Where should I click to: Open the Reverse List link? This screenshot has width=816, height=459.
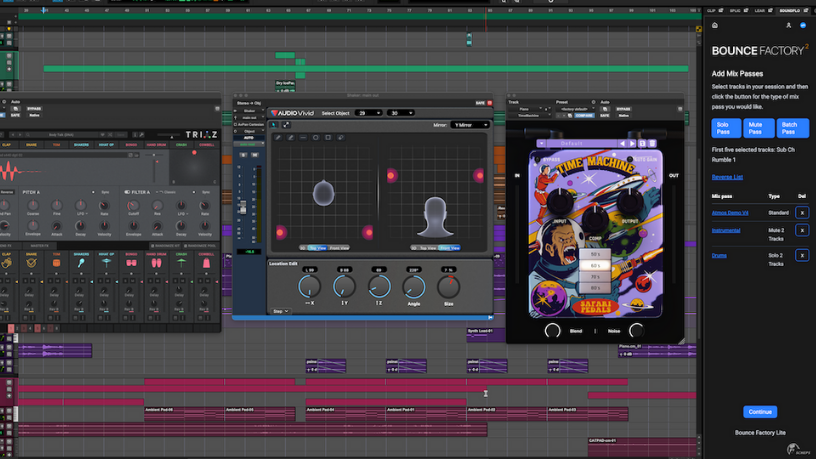[727, 177]
